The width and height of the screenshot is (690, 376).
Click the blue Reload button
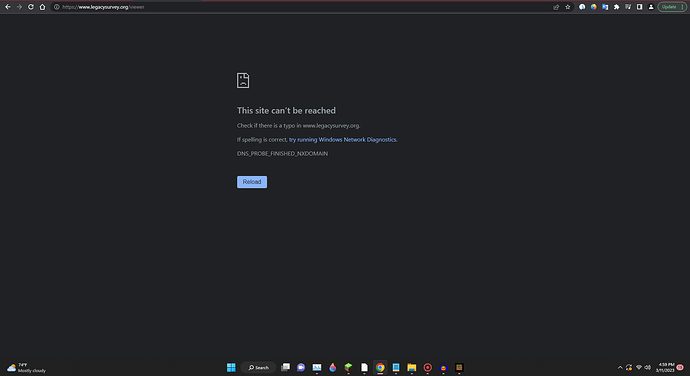point(252,182)
